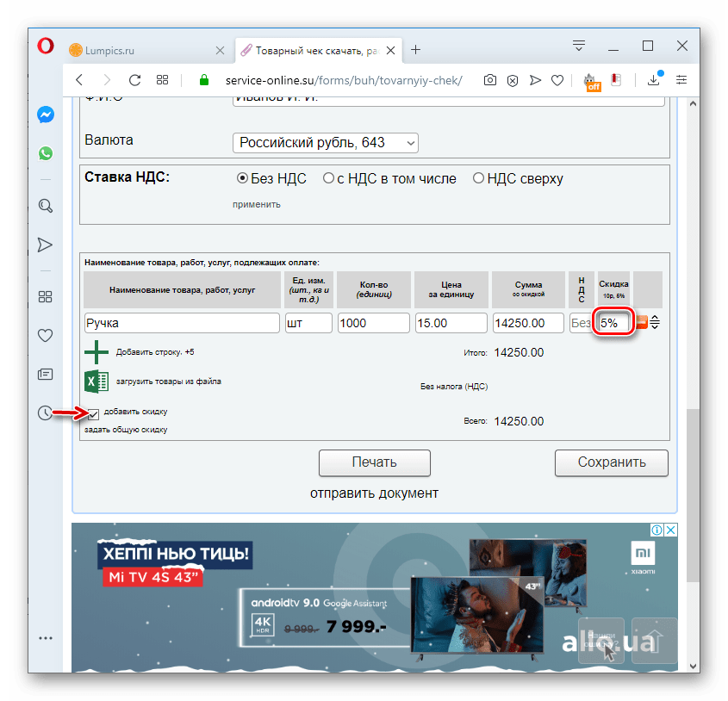Screen dimensions: 728x701
Task: Open WhatsApp from the sidebar
Action: tap(45, 153)
